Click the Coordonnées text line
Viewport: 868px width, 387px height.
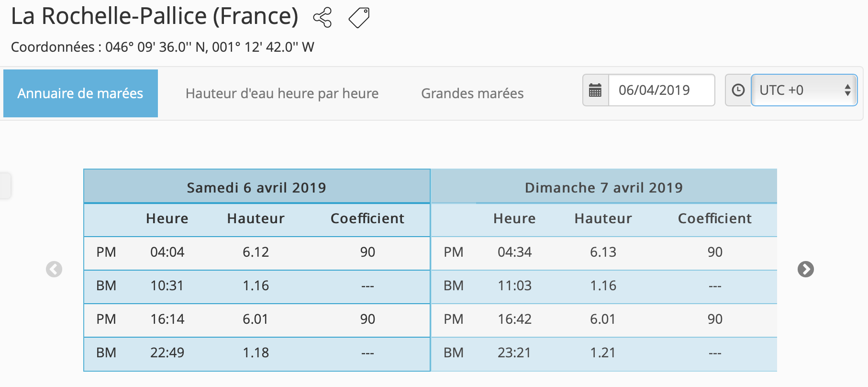click(x=163, y=47)
